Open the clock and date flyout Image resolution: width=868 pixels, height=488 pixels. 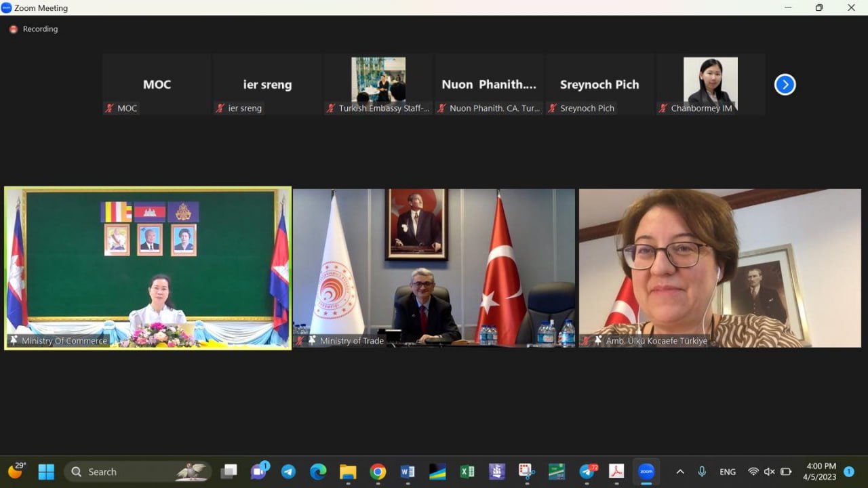coord(821,472)
